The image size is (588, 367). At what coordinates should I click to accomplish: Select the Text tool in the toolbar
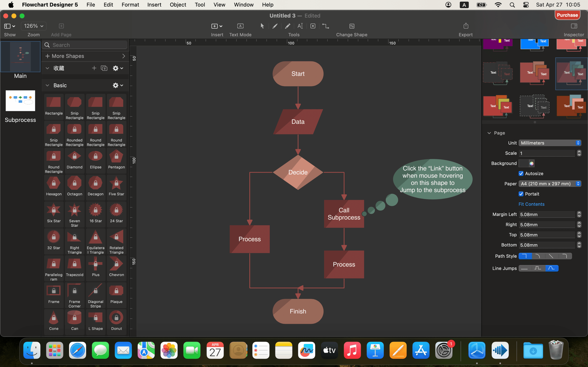pyautogui.click(x=300, y=26)
